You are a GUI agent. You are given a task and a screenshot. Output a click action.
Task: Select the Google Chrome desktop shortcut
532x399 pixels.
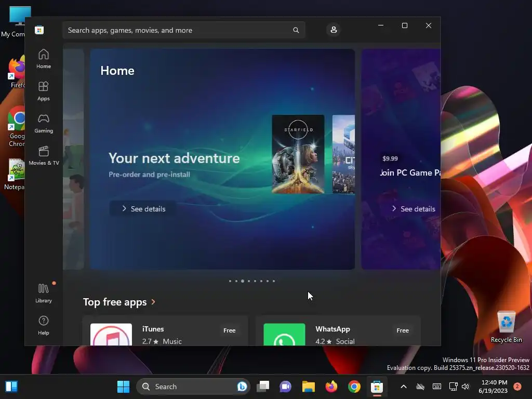tap(16, 126)
